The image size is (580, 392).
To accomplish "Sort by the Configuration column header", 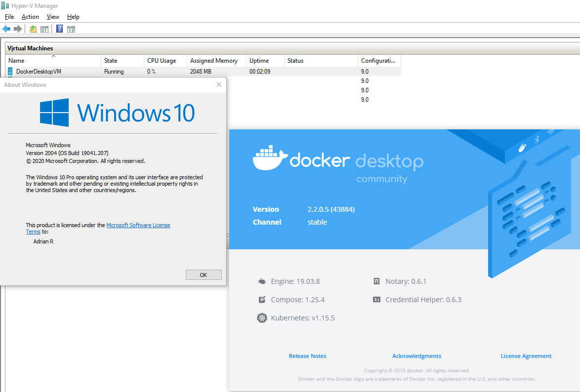I will [379, 61].
